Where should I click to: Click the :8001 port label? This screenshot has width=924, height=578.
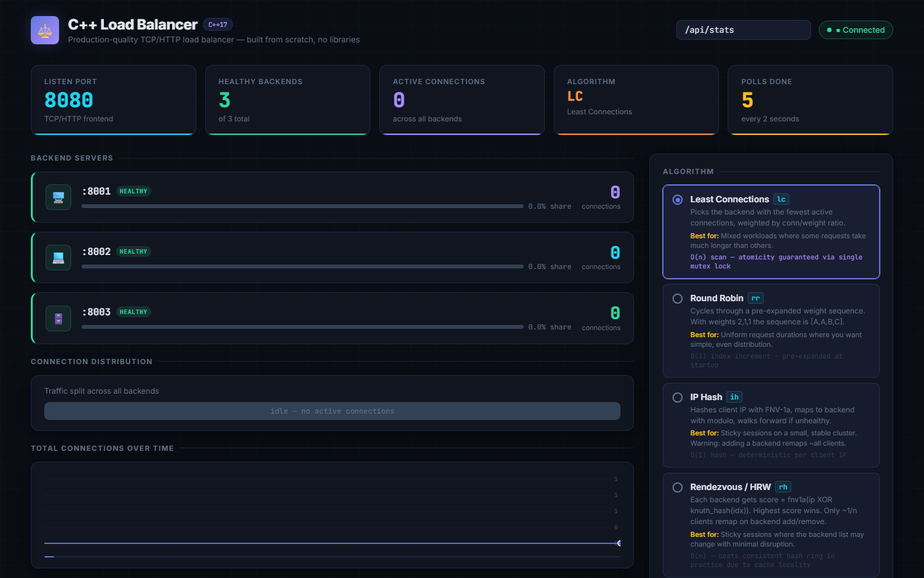click(96, 191)
